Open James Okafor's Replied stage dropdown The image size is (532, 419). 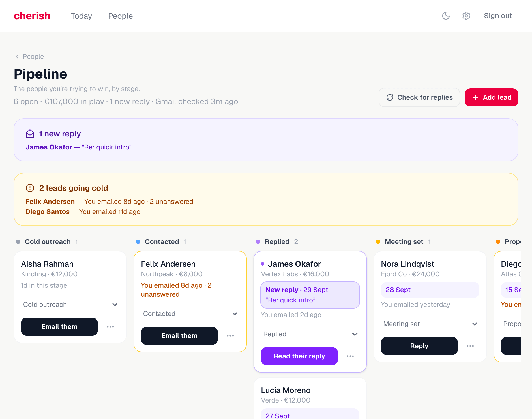click(310, 334)
